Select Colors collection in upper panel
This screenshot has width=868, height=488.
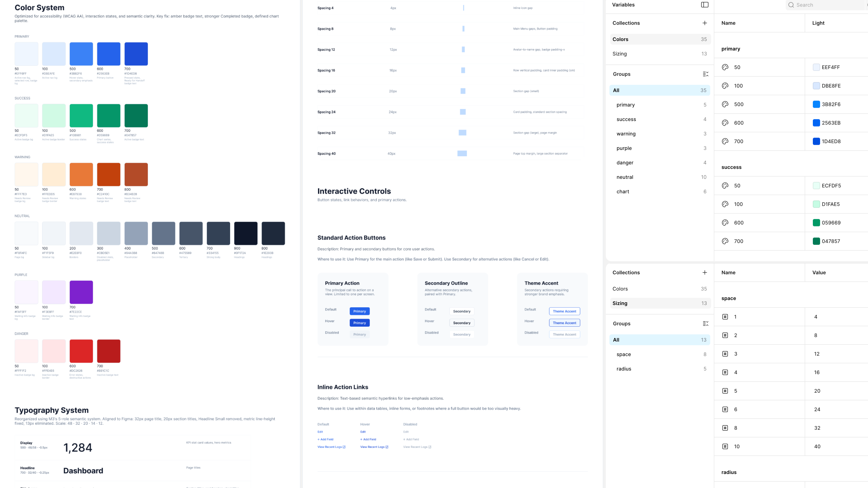660,39
